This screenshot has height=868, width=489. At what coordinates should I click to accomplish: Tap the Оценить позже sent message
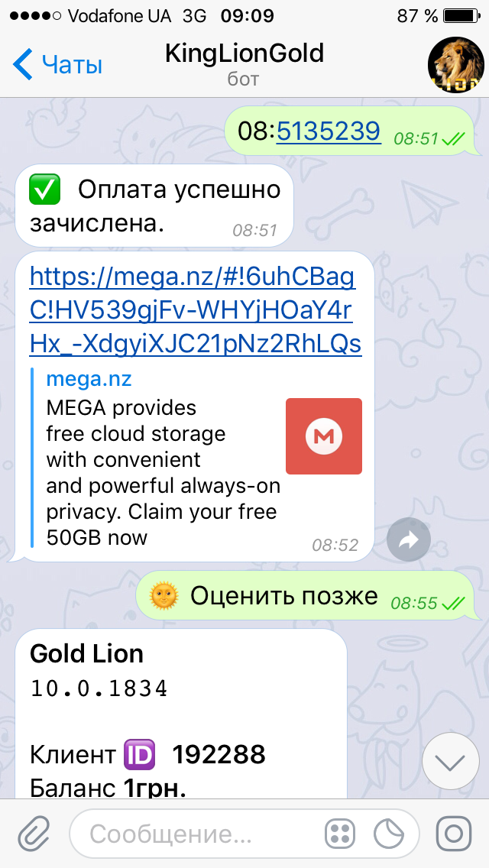click(x=306, y=597)
